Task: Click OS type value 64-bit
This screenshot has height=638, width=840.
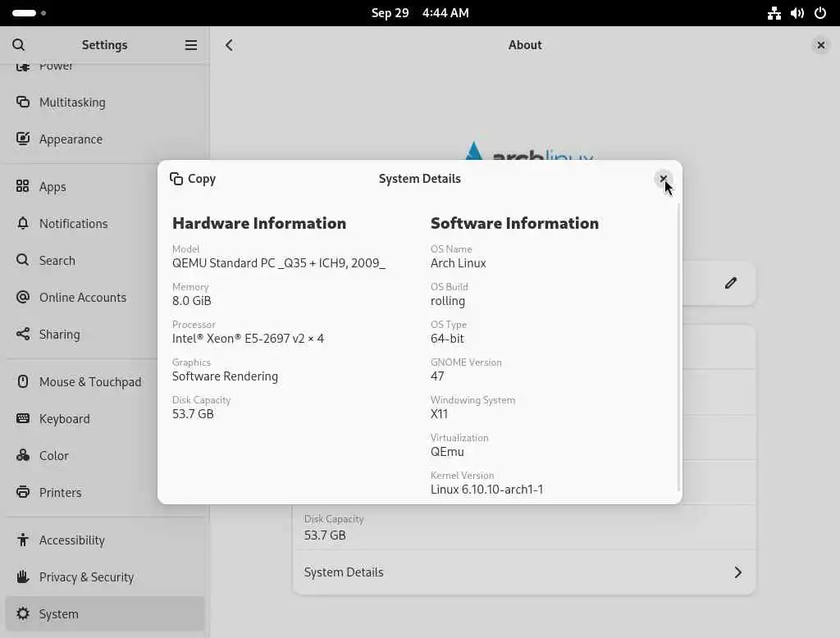Action: [x=447, y=339]
